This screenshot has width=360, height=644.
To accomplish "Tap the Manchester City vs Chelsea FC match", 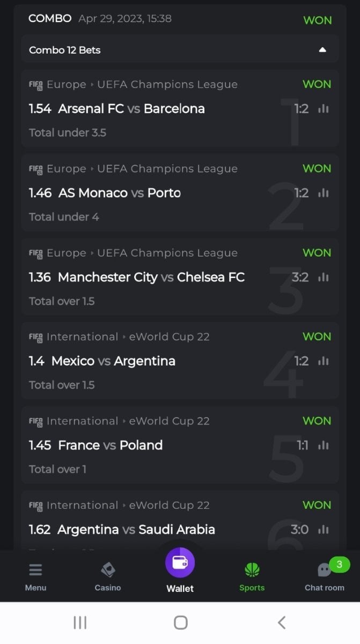I will tap(151, 277).
